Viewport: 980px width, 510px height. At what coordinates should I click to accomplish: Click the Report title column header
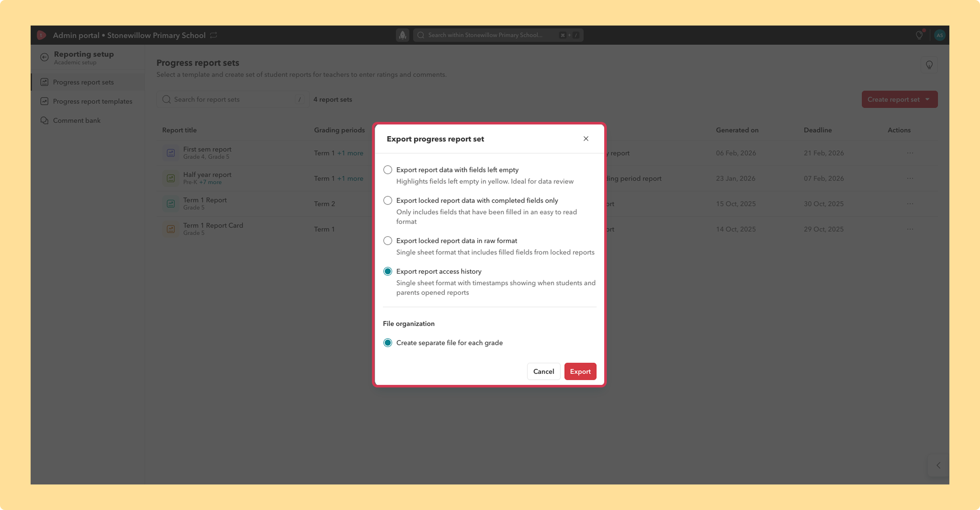(x=180, y=130)
